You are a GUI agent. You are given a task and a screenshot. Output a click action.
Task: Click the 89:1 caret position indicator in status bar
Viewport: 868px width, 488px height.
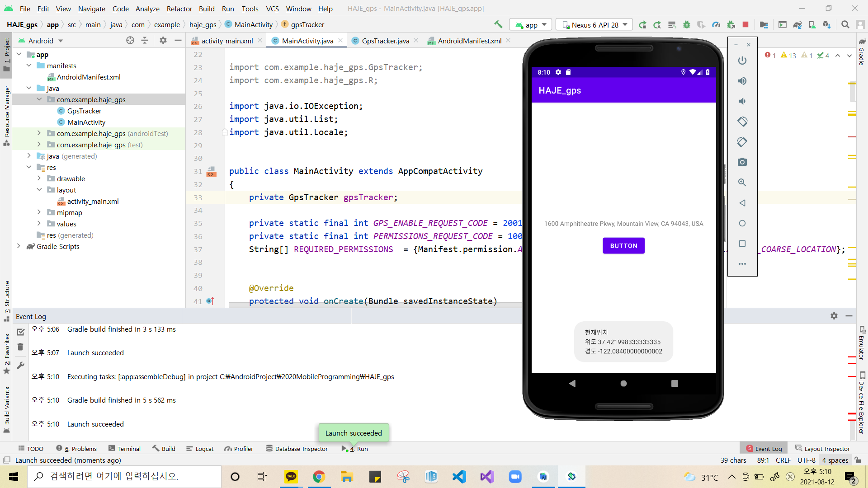[763, 460]
